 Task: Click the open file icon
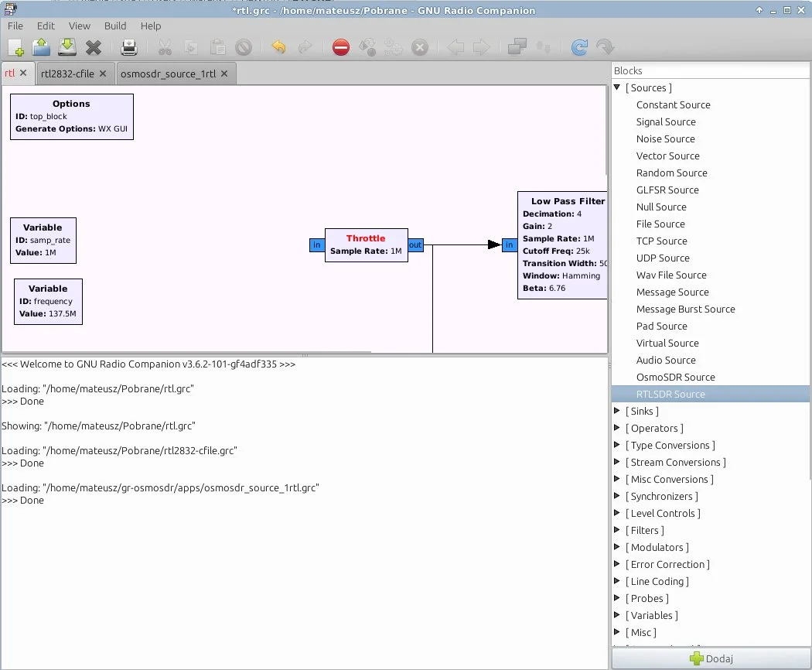(41, 48)
